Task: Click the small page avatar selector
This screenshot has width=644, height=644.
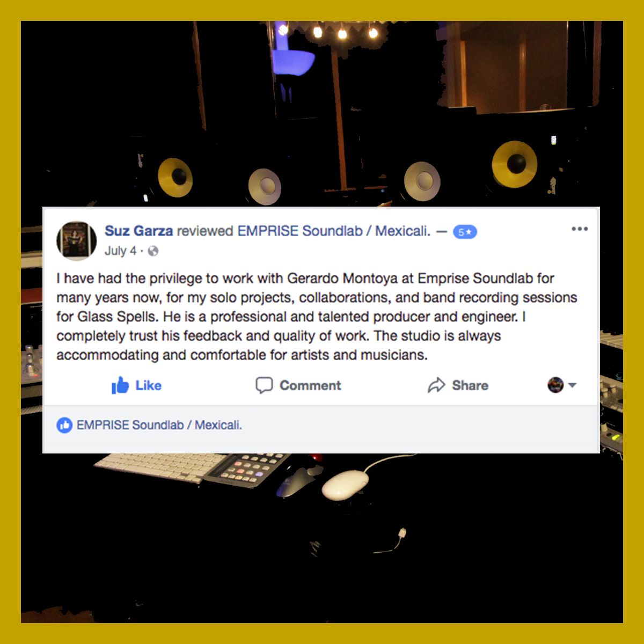Action: 555,385
